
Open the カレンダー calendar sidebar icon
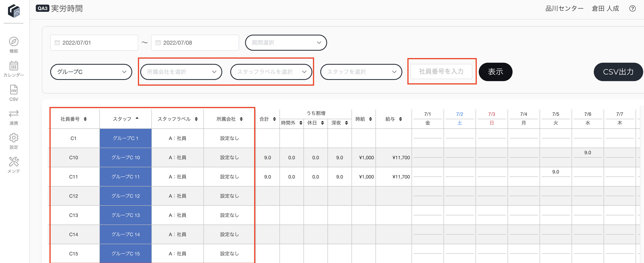[x=14, y=66]
